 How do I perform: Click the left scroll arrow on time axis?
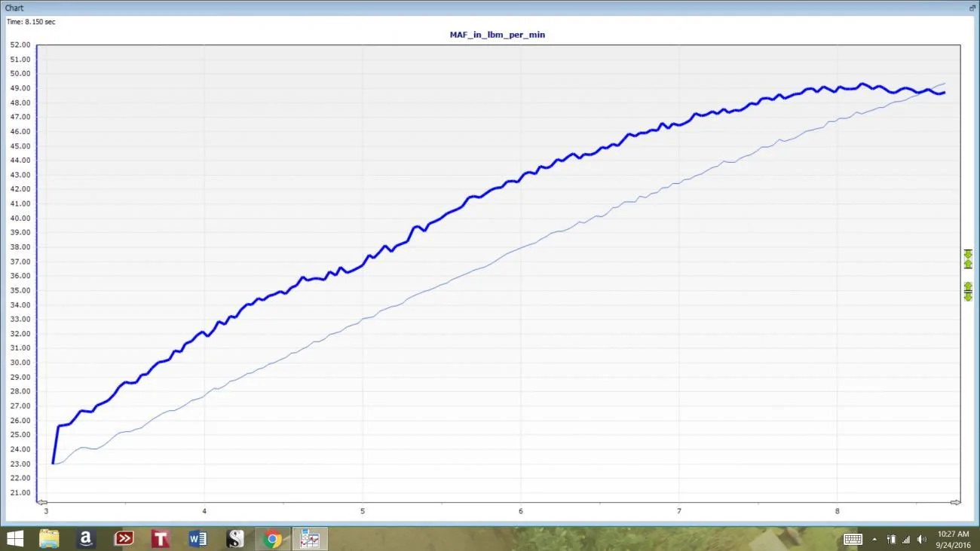tap(42, 502)
